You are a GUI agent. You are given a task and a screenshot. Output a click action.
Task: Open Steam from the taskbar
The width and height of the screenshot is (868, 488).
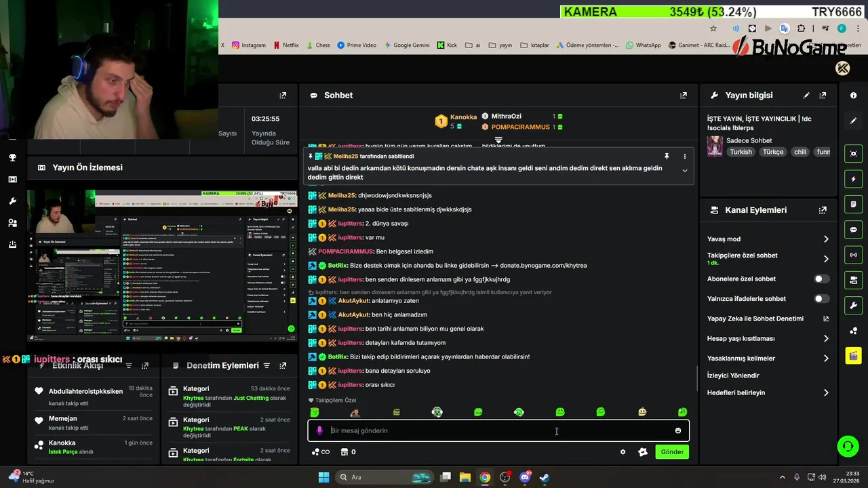coord(545,477)
